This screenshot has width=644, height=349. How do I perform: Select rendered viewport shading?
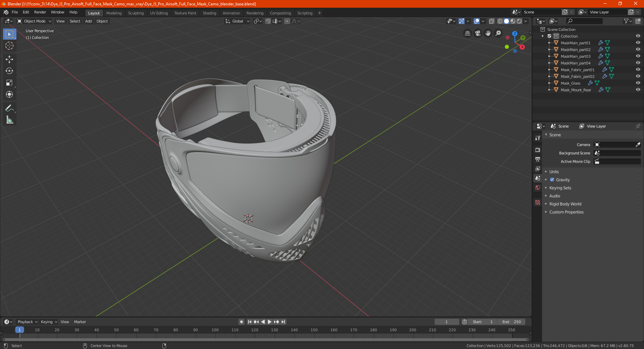pos(519,21)
